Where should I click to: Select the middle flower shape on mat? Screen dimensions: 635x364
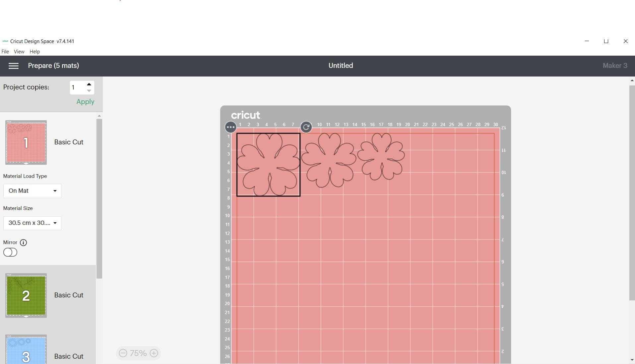329,160
